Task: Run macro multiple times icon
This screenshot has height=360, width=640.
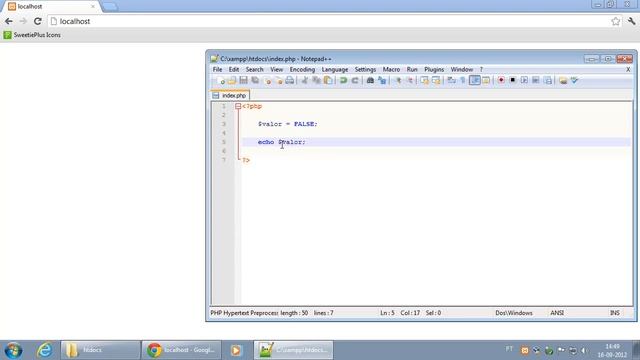Action: click(536, 80)
